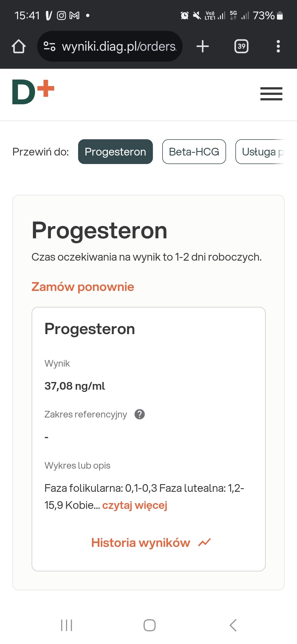
Task: Tap the results history chart icon
Action: (204, 542)
